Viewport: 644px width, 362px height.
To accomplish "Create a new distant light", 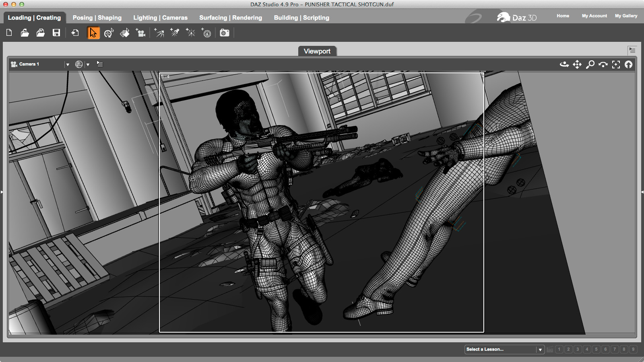I will (x=159, y=33).
